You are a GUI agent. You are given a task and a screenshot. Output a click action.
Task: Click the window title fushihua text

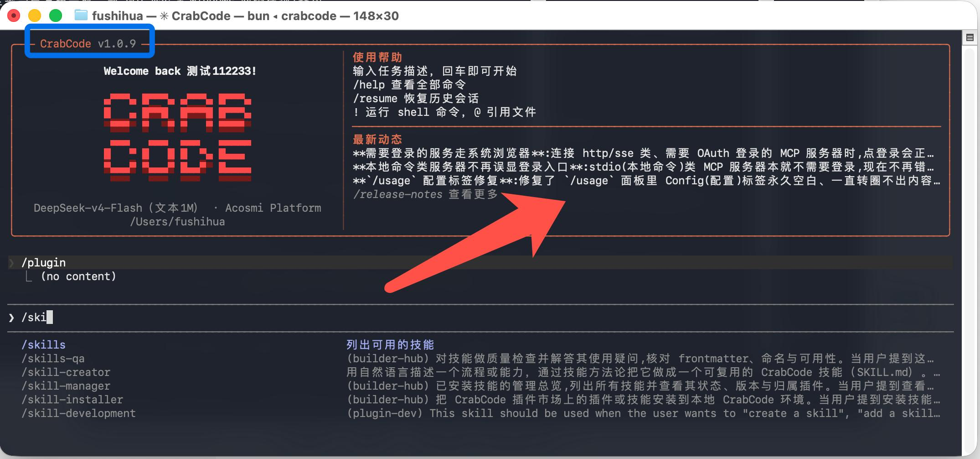[x=117, y=16]
